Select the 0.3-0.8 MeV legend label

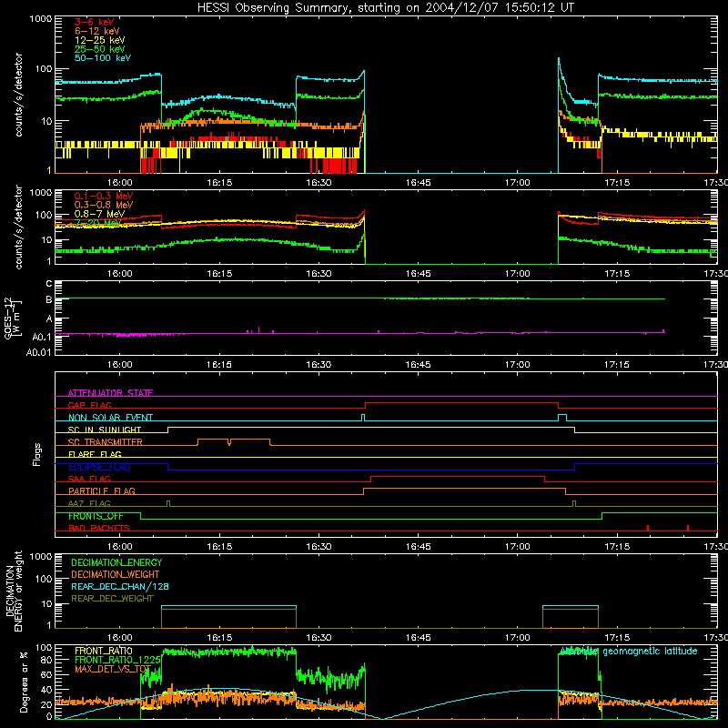[x=104, y=205]
